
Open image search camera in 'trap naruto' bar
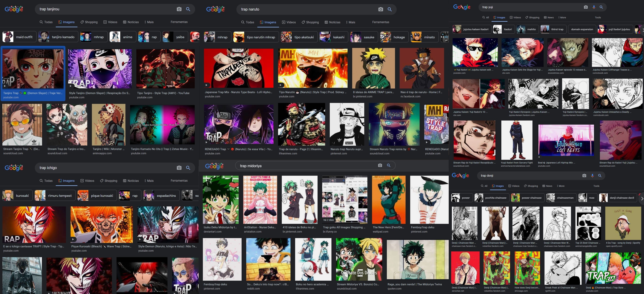click(381, 9)
